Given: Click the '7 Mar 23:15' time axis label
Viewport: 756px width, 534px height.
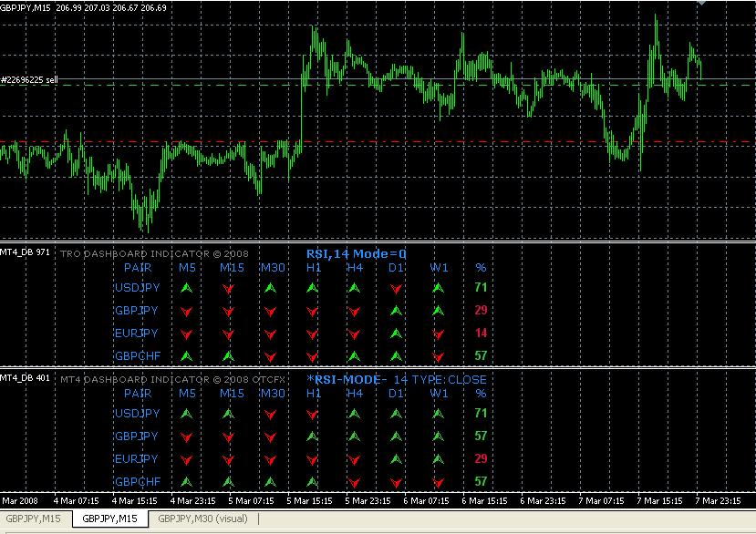Looking at the screenshot, I should coord(718,501).
